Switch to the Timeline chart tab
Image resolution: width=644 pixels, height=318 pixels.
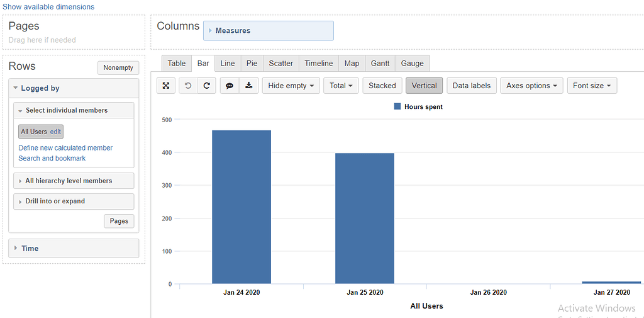point(318,64)
